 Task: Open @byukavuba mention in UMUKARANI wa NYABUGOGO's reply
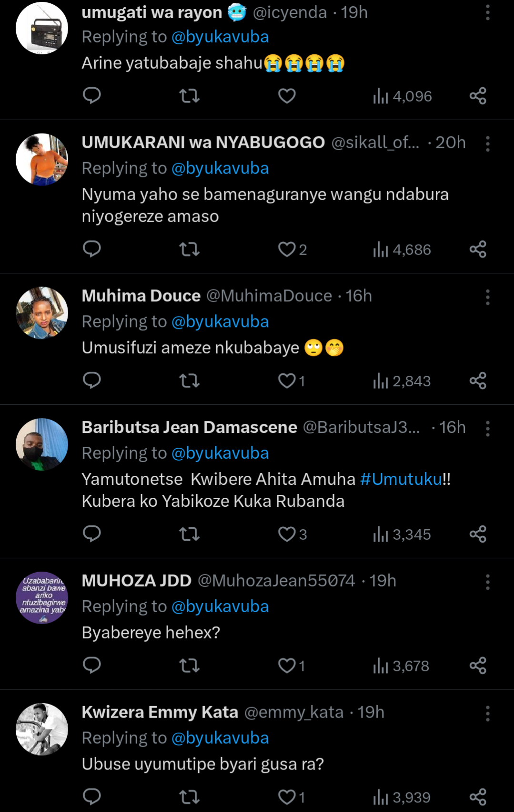220,168
